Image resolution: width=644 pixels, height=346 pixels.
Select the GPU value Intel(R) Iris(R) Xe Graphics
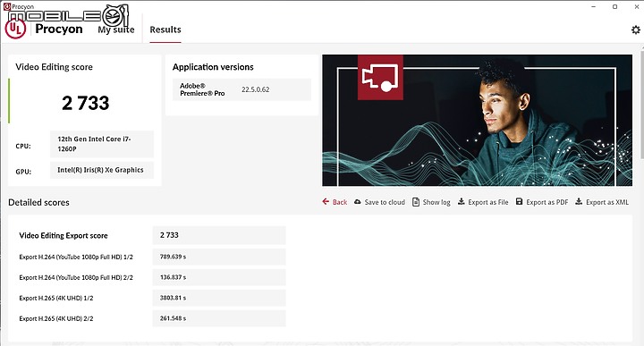[x=102, y=170]
